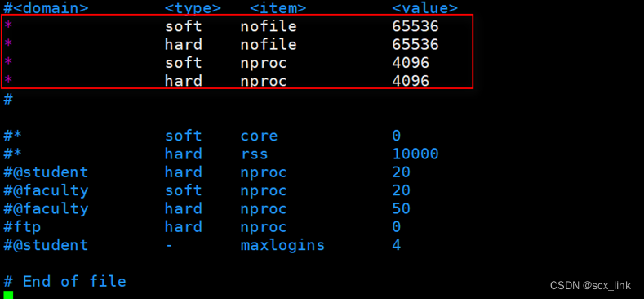Click the value 20 on the #@student line
644x299 pixels.
click(x=401, y=172)
